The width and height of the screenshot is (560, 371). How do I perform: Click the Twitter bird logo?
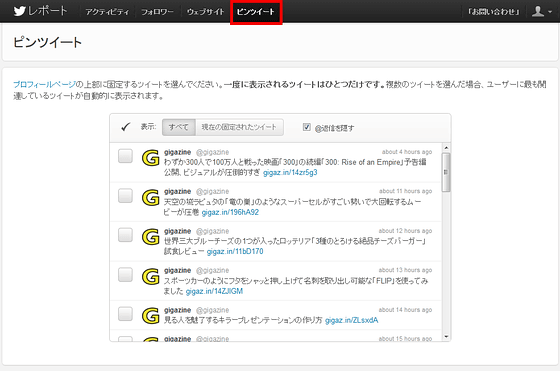(19, 11)
